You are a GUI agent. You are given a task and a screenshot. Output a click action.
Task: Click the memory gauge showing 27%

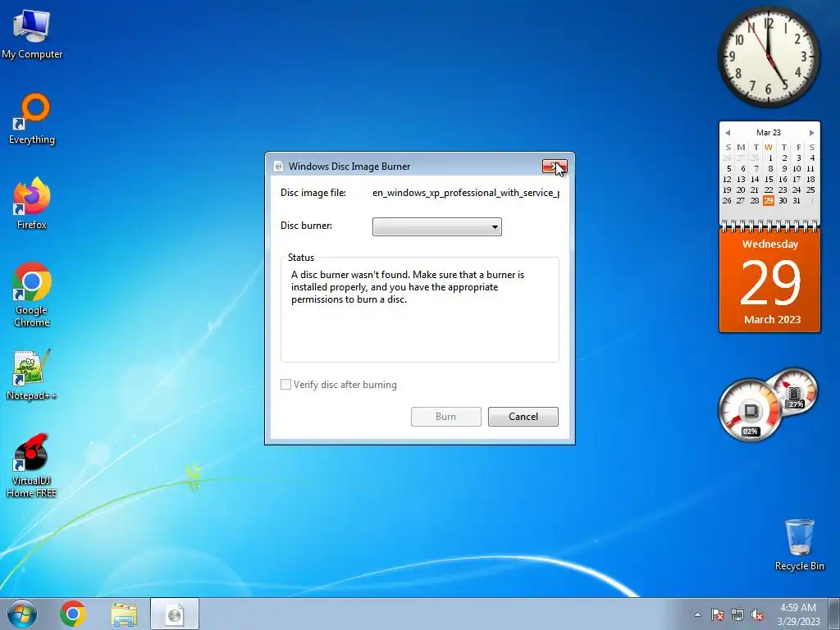pyautogui.click(x=794, y=392)
